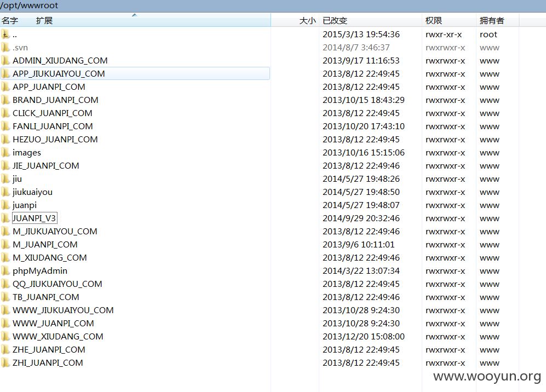The image size is (546, 392).
Task: Click the root owner value
Action: 488,34
